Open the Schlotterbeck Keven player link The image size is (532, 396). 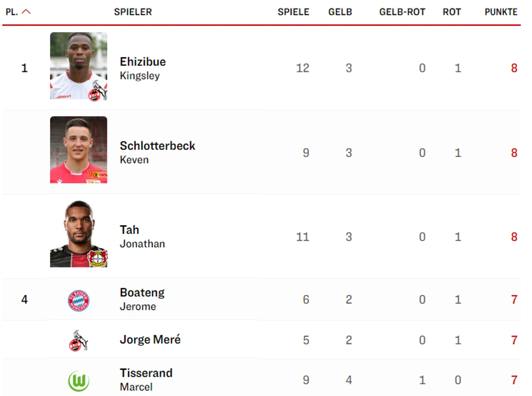[x=157, y=153]
